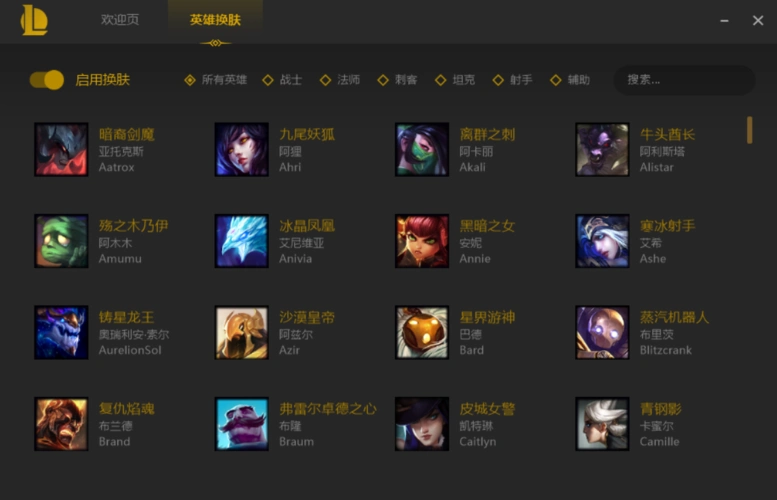Click the League L logo
777x500 pixels.
(34, 20)
